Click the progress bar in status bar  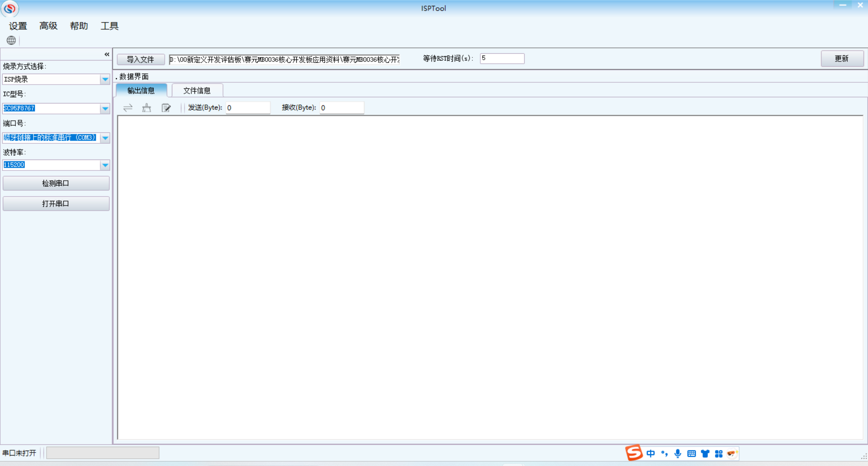(103, 452)
